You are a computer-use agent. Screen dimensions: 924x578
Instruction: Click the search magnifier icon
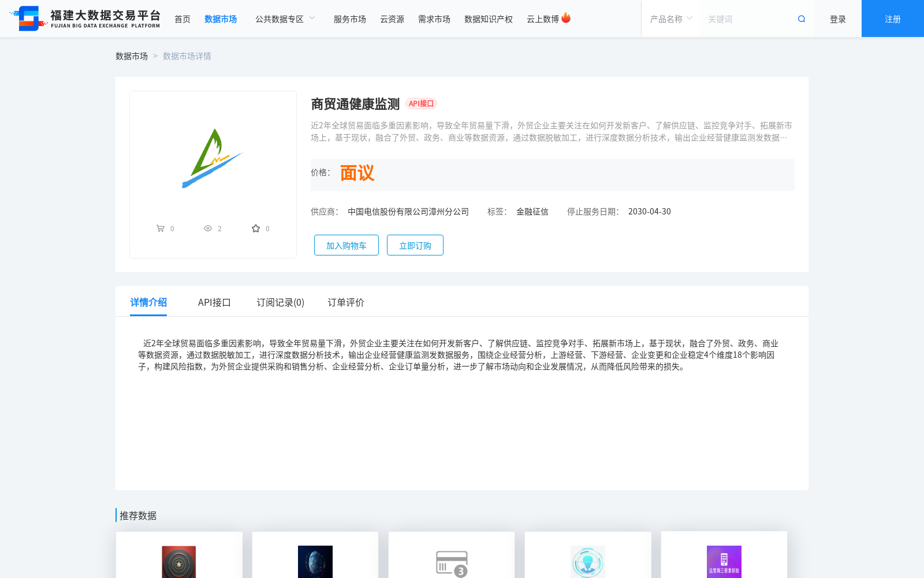(x=802, y=19)
